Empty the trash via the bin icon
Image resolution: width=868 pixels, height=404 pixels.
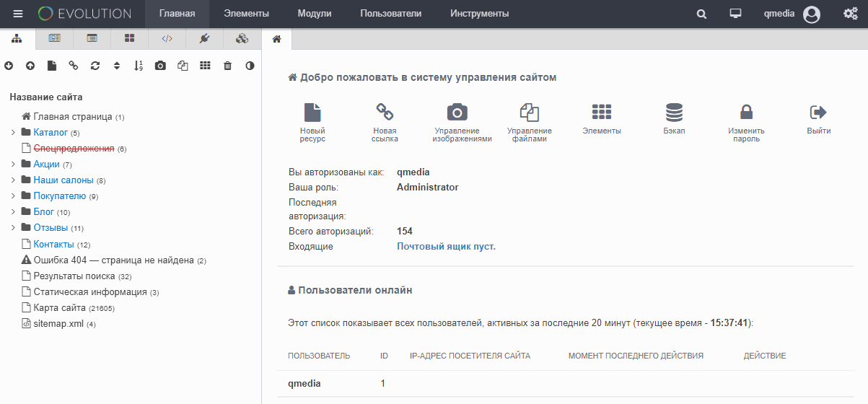227,66
